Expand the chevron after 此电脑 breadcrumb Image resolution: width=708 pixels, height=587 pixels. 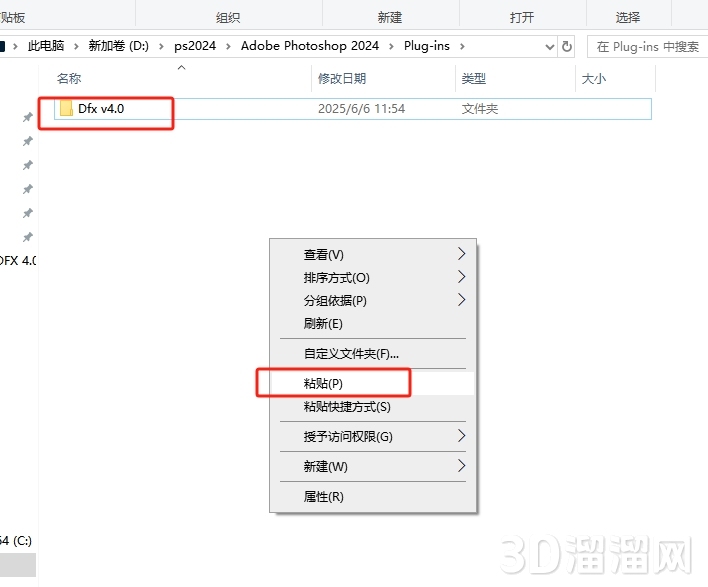coord(76,46)
